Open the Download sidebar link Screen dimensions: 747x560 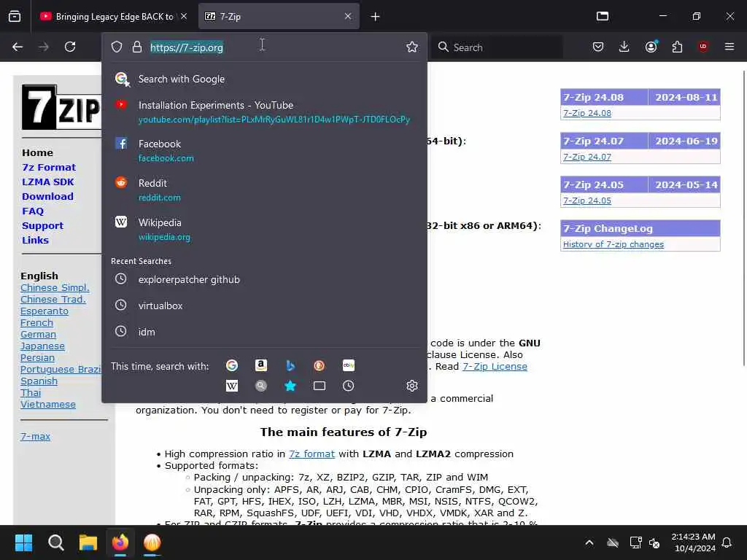pos(47,196)
